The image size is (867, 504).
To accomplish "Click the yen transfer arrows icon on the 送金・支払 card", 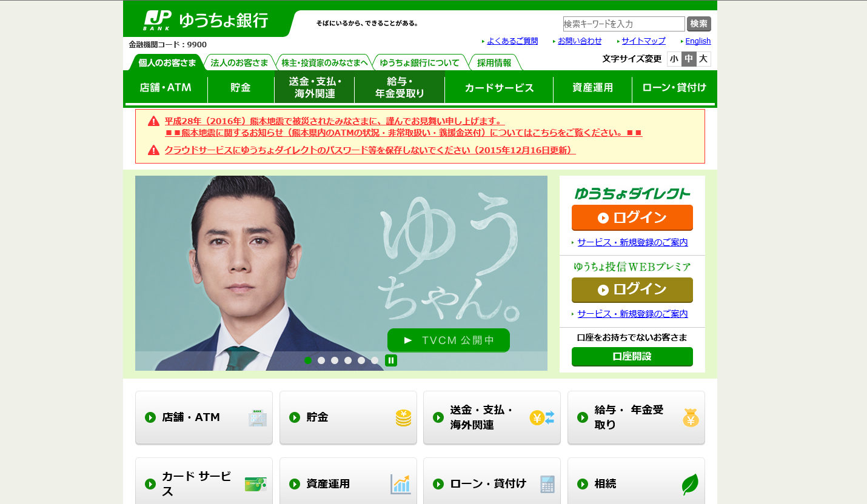I will point(542,417).
